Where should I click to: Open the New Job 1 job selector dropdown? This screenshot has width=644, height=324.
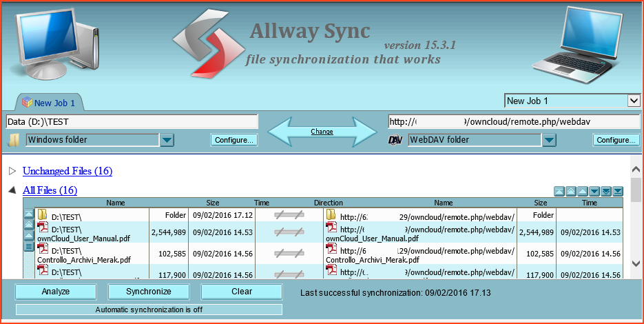pos(634,101)
